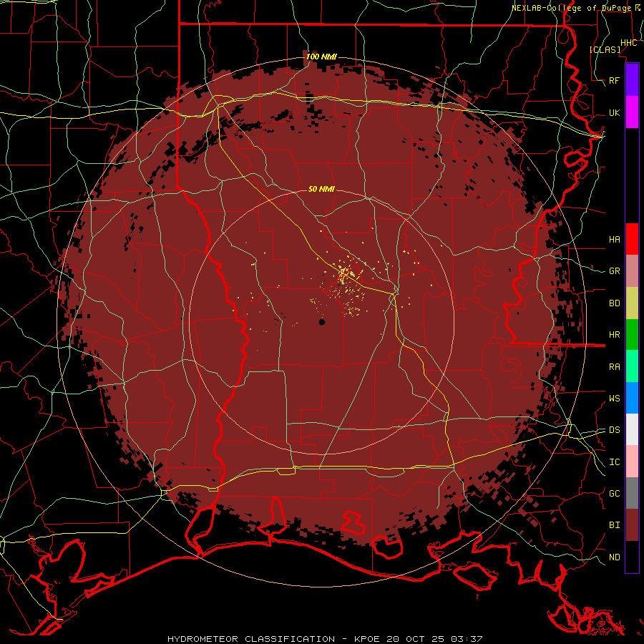The height and width of the screenshot is (644, 644).
Task: Click the 'HYDROMETEOR CLASSIFICATION' title text
Action: click(251, 639)
